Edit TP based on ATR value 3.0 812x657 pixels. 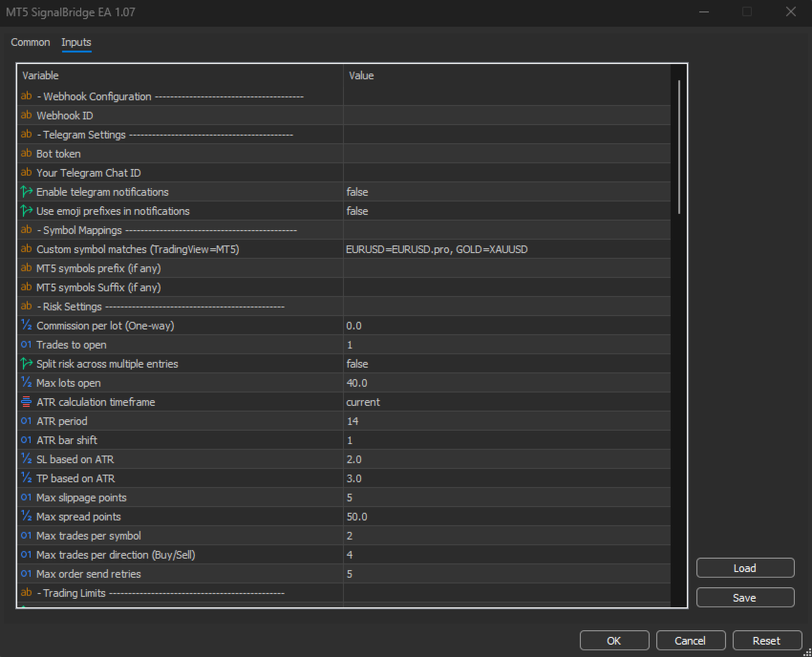[x=507, y=477]
